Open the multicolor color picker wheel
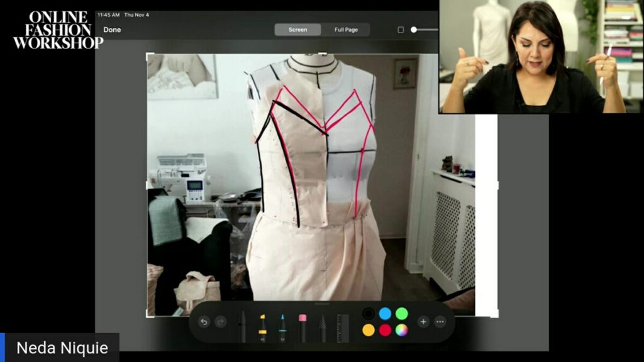This screenshot has width=644, height=362. (x=402, y=330)
